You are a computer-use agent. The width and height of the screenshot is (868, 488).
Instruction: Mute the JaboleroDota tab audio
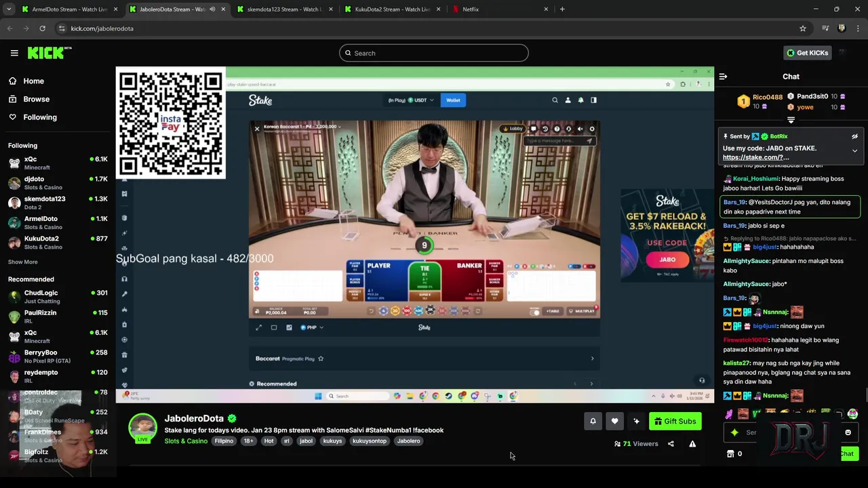(212, 9)
